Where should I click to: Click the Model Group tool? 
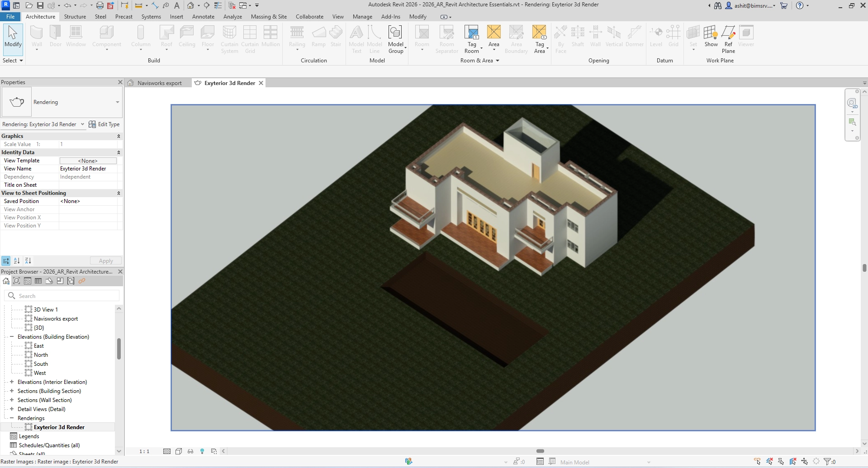pos(396,40)
